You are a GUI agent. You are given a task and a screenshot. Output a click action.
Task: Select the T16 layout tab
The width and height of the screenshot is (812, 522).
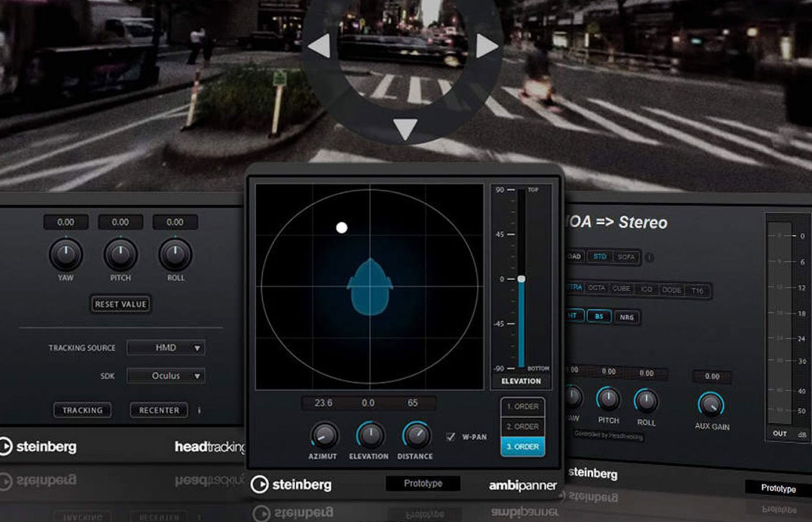tap(697, 291)
